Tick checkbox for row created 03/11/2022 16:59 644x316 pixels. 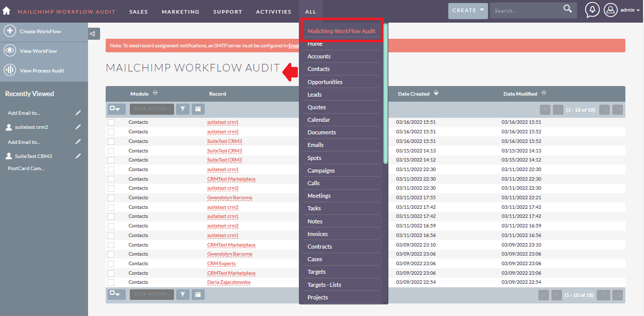coord(111,226)
